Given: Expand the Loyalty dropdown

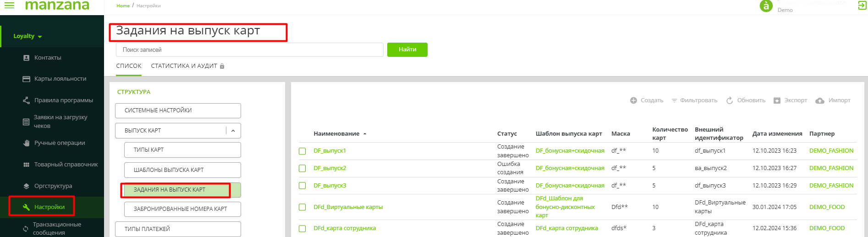Looking at the screenshot, I should coord(27,36).
